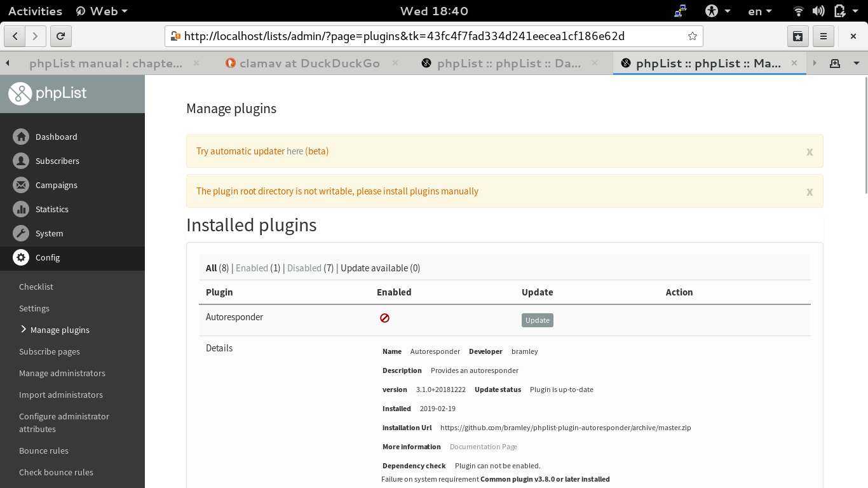
Task: Select the Config gear icon
Action: click(x=21, y=258)
